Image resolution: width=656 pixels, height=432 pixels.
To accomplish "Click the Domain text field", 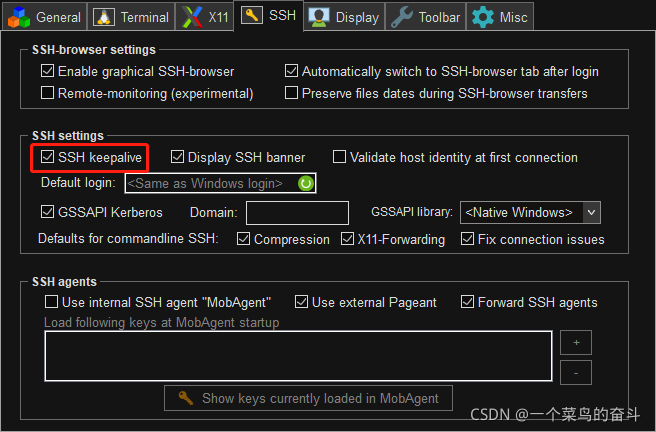I will click(x=297, y=212).
